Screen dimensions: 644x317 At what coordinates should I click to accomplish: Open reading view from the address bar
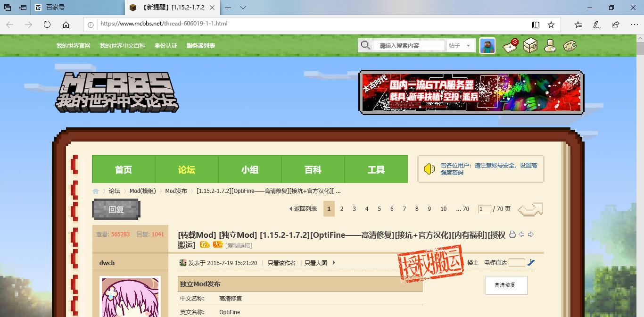click(536, 25)
